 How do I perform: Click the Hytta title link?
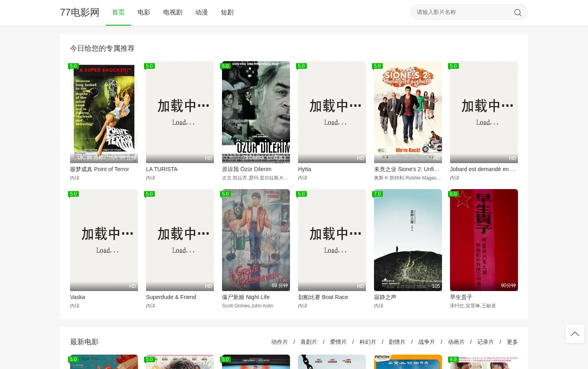coord(304,169)
